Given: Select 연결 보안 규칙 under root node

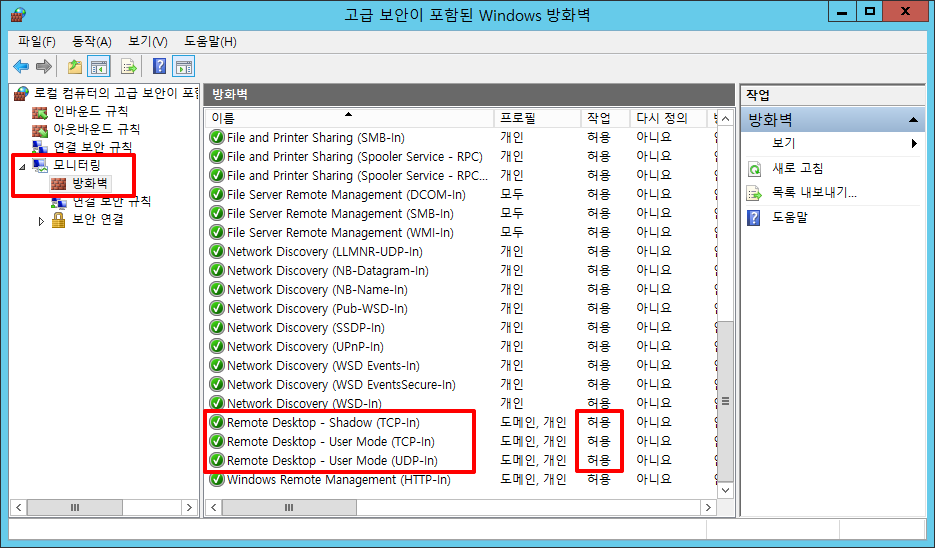Looking at the screenshot, I should point(92,147).
